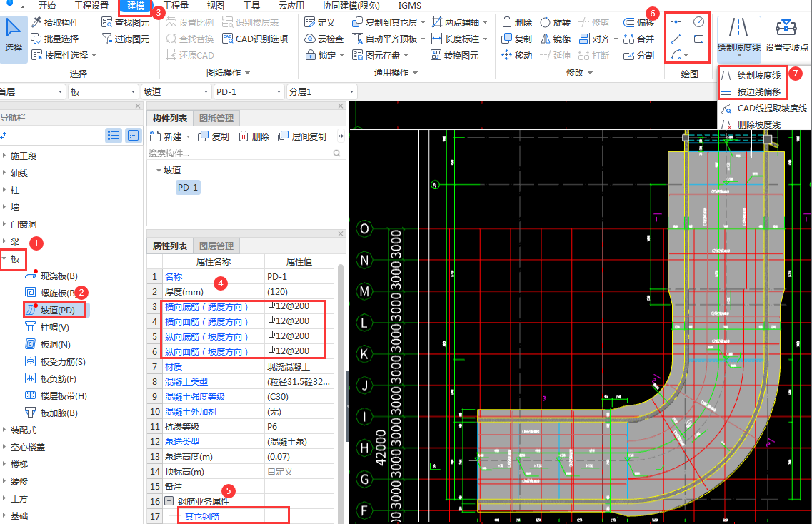Screen dimensions: 812x524
Task: Expand the 施工段 tree node
Action: click(4, 156)
